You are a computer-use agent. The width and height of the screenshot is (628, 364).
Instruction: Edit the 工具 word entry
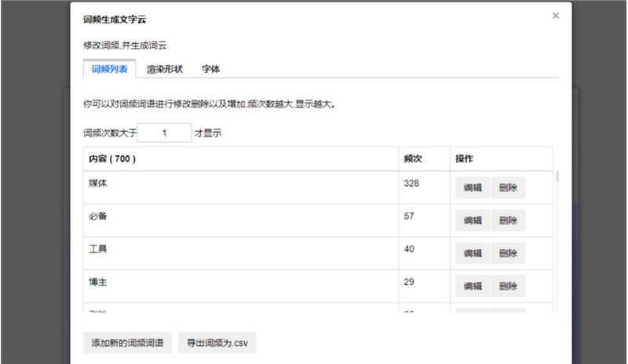pos(473,253)
